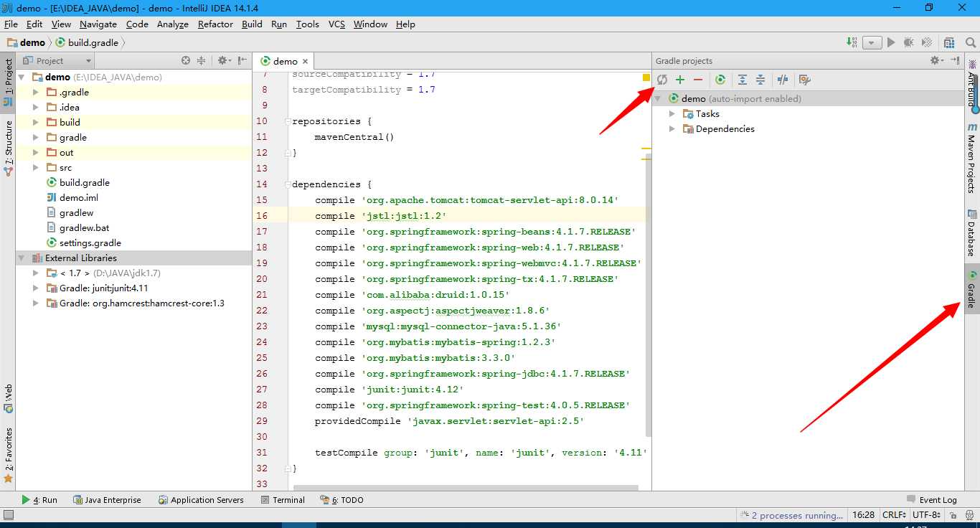Hide the Project tool window
The height and width of the screenshot is (528, 980).
click(x=242, y=61)
